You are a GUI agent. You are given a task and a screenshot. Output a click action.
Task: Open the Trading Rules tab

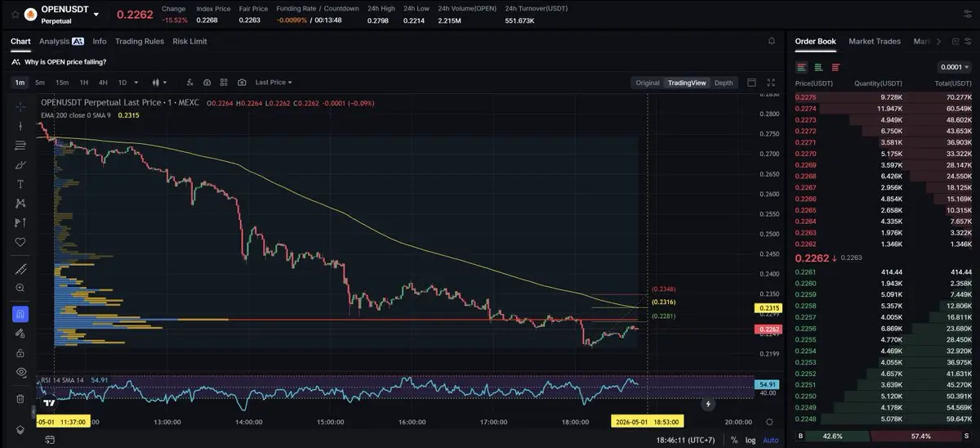click(140, 41)
